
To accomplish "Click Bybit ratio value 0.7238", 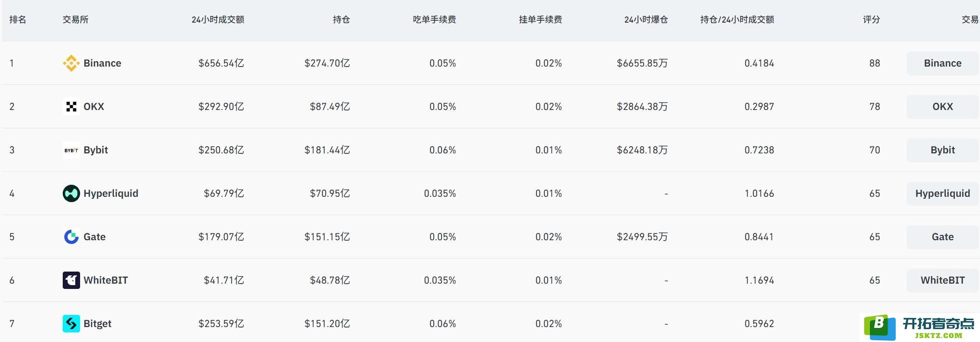I will click(759, 150).
